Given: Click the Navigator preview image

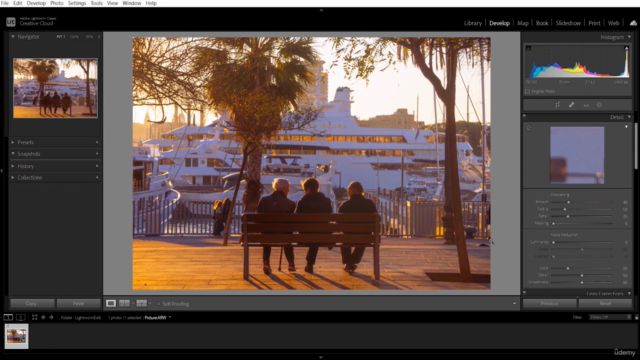Looking at the screenshot, I should pyautogui.click(x=55, y=88).
